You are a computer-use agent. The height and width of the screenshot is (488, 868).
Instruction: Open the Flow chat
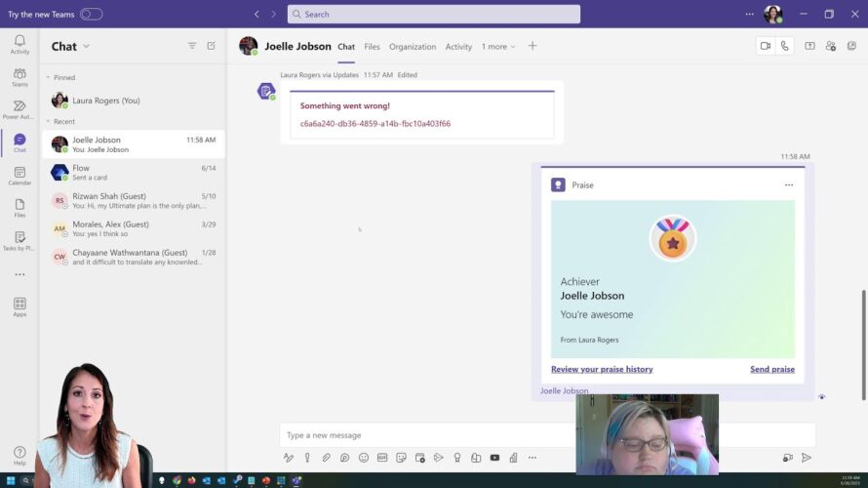pyautogui.click(x=134, y=173)
